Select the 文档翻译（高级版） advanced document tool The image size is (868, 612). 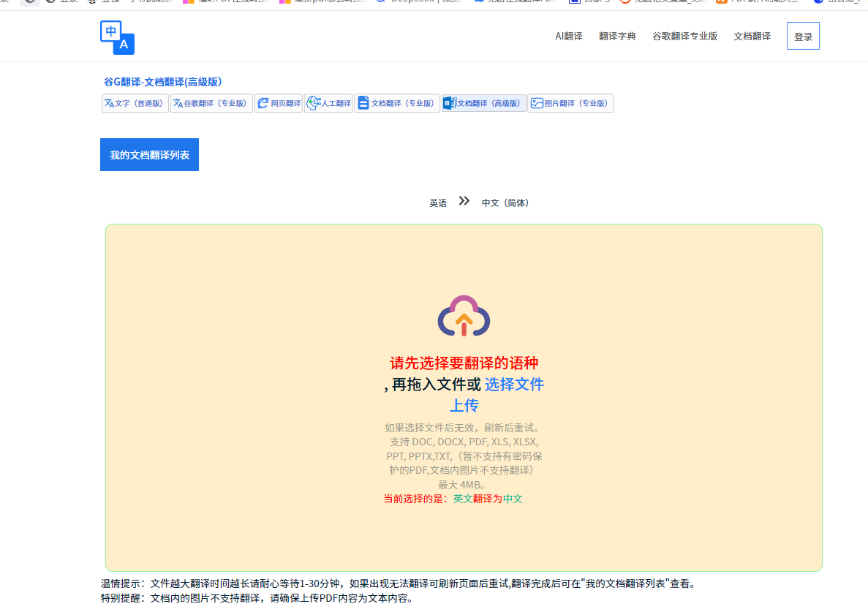pos(483,104)
